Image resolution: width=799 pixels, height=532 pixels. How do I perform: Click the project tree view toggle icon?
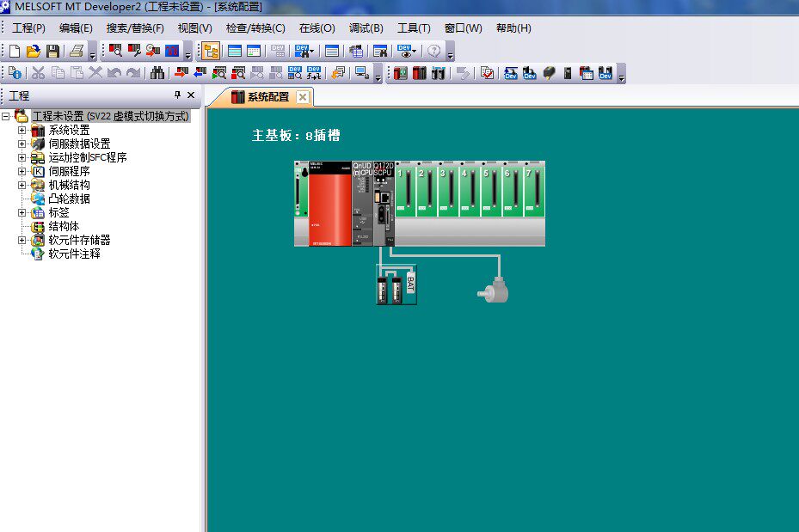pos(211,51)
